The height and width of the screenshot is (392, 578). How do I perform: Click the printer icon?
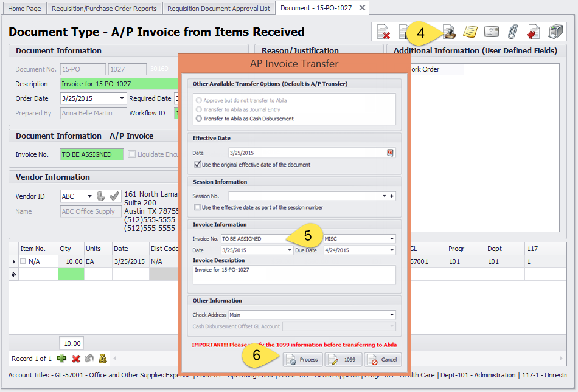(x=555, y=32)
